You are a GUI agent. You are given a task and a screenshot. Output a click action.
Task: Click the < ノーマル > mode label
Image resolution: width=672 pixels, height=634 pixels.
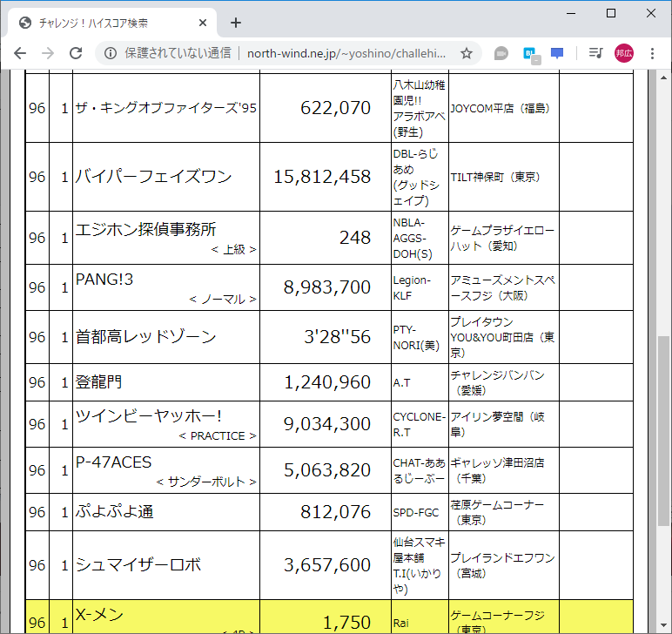pos(223,300)
